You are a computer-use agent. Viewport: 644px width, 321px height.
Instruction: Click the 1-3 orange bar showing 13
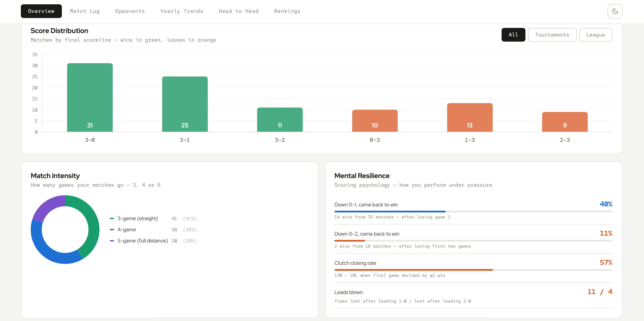point(470,117)
